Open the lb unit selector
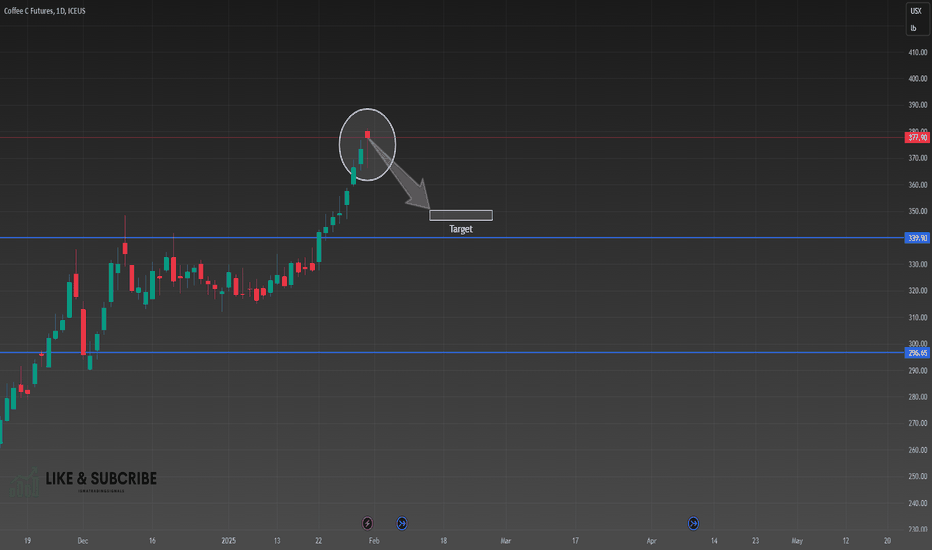Viewport: 932px width, 550px height. point(914,28)
